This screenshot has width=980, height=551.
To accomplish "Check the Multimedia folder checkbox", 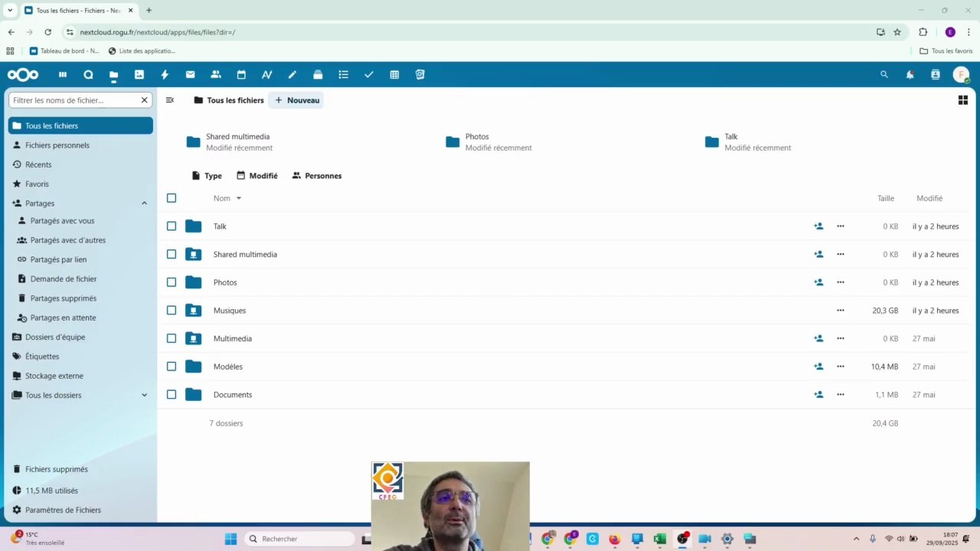I will (171, 338).
